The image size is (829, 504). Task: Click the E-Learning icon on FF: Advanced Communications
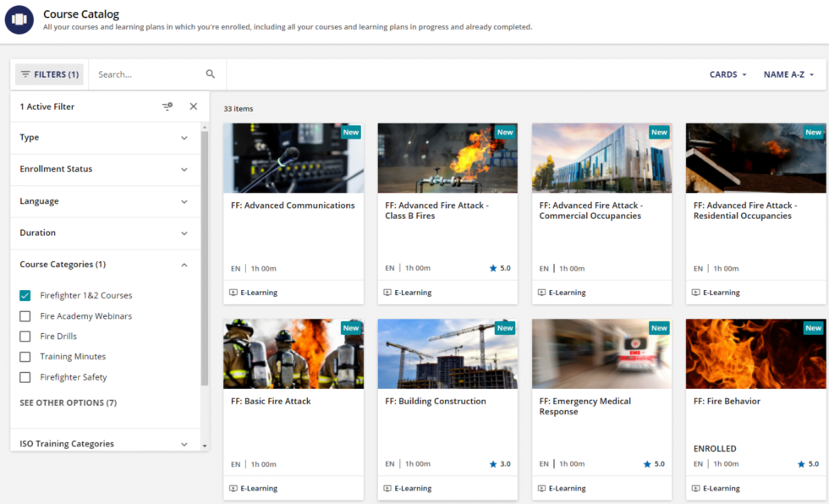click(232, 292)
